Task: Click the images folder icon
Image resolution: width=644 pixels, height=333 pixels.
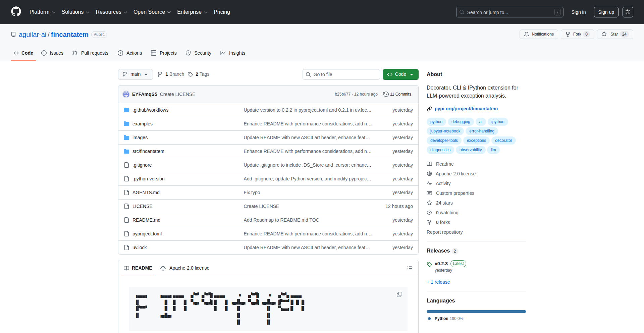Action: point(126,137)
